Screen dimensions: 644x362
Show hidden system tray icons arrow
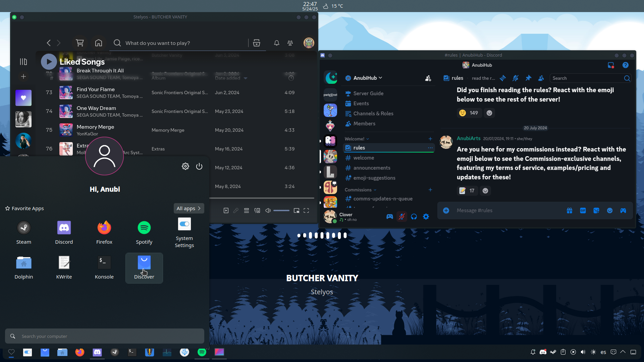tap(623, 352)
